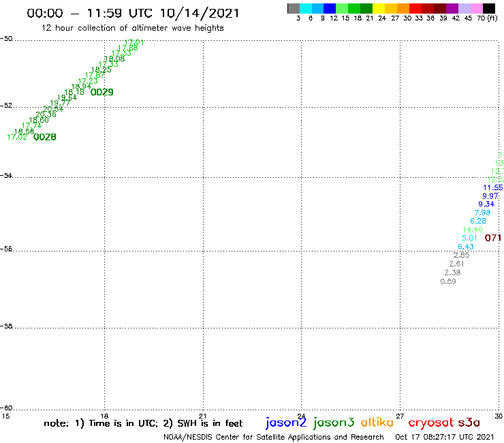The width and height of the screenshot is (504, 443).
Task: Click the 17.01 wave height value
Action: coord(134,42)
